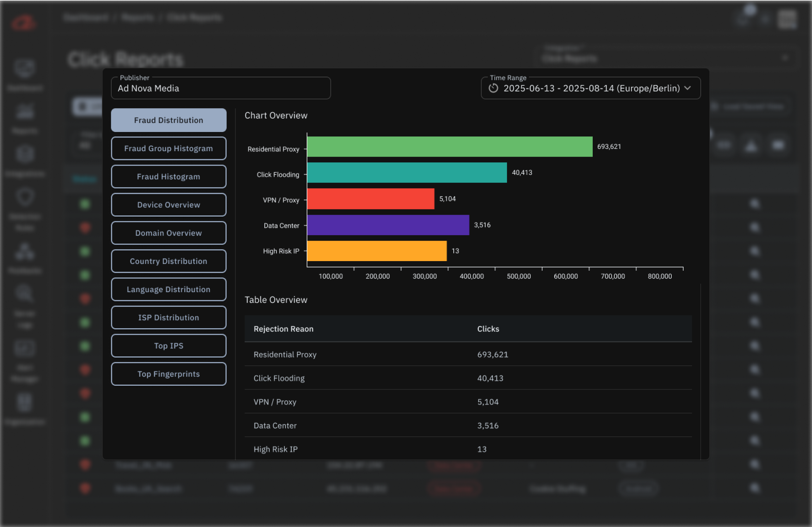Click the Fraud Group Histogram button
812x527 pixels.
pos(168,148)
